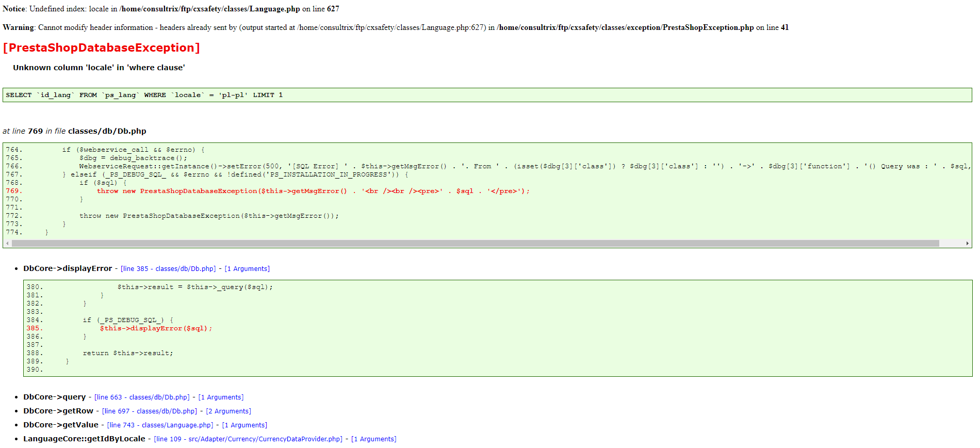980x448 pixels.
Task: Click the '$dbg = debug_backtrace();' code line
Action: tap(133, 158)
